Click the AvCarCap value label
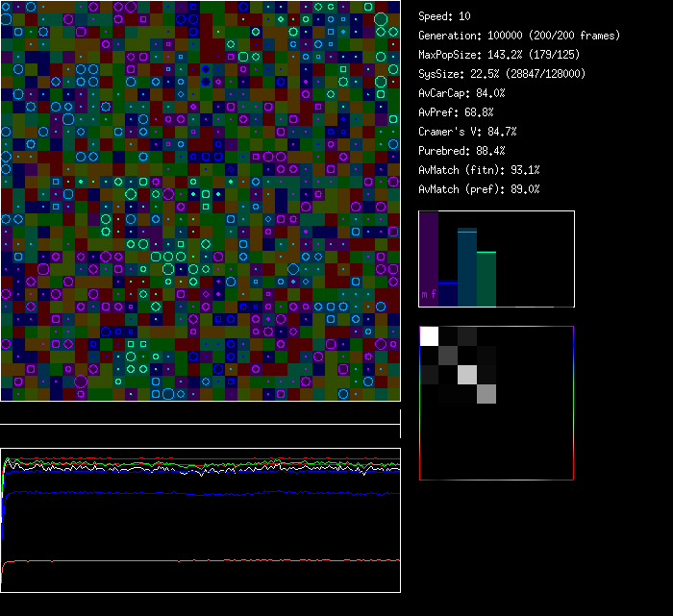The height and width of the screenshot is (616, 673). 461,93
